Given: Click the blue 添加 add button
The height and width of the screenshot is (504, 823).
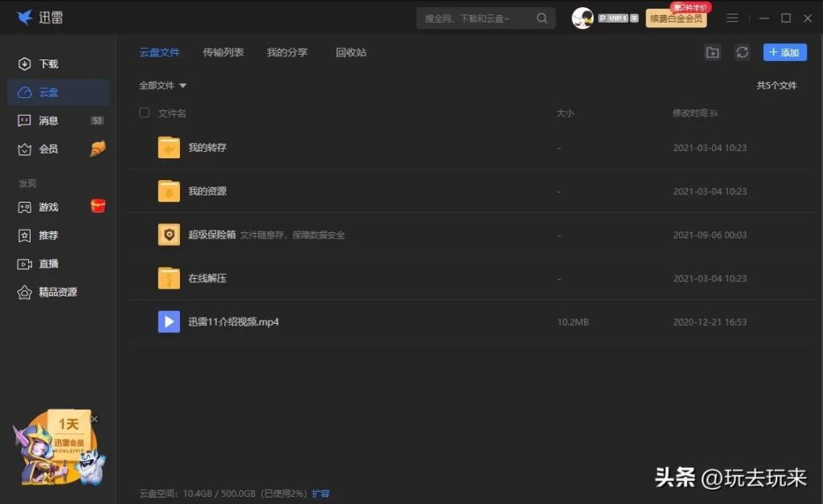Looking at the screenshot, I should point(784,51).
